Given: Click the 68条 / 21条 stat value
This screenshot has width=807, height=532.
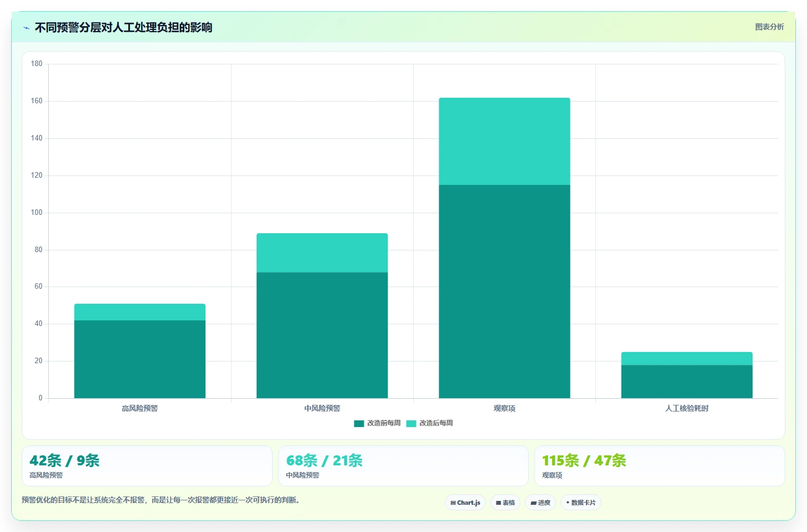Looking at the screenshot, I should 324,460.
